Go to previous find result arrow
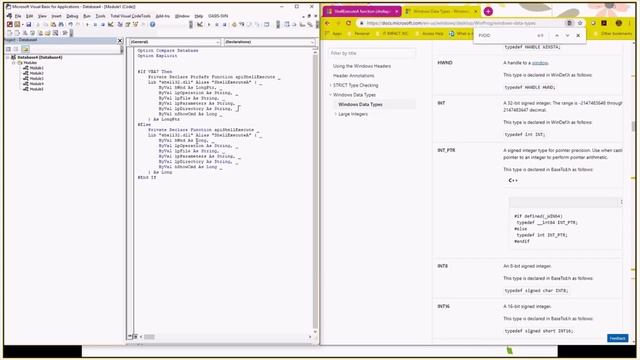Screen dimensions: 640x360 (557, 36)
